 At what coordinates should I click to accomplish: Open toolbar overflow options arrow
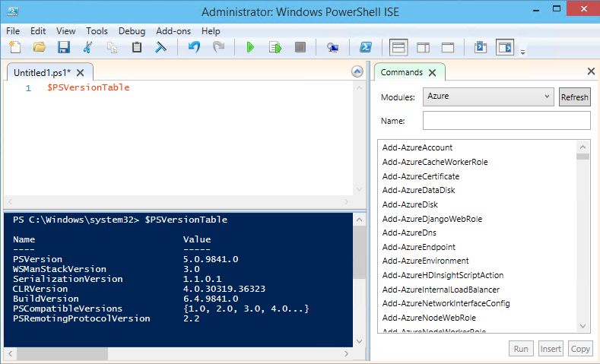[522, 52]
